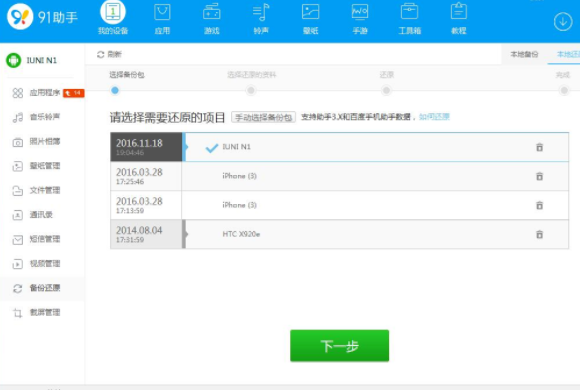Open the 教程 (Tutorial) icon
580x390 pixels.
tap(459, 19)
